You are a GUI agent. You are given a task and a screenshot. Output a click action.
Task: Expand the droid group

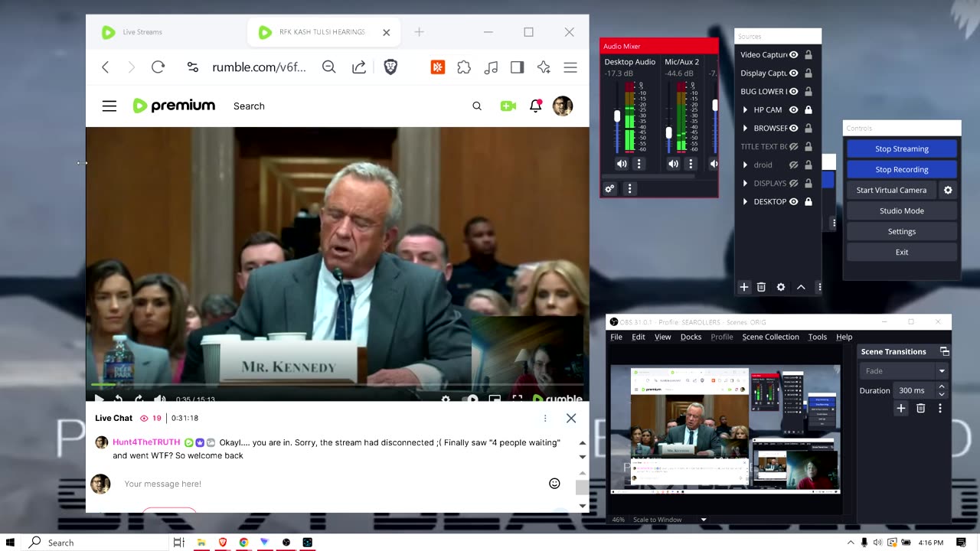[745, 165]
